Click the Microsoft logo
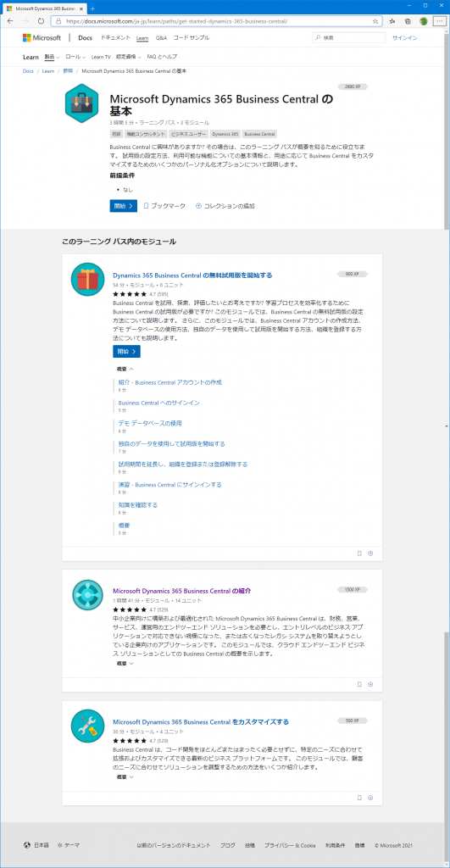450x868 pixels. point(42,37)
